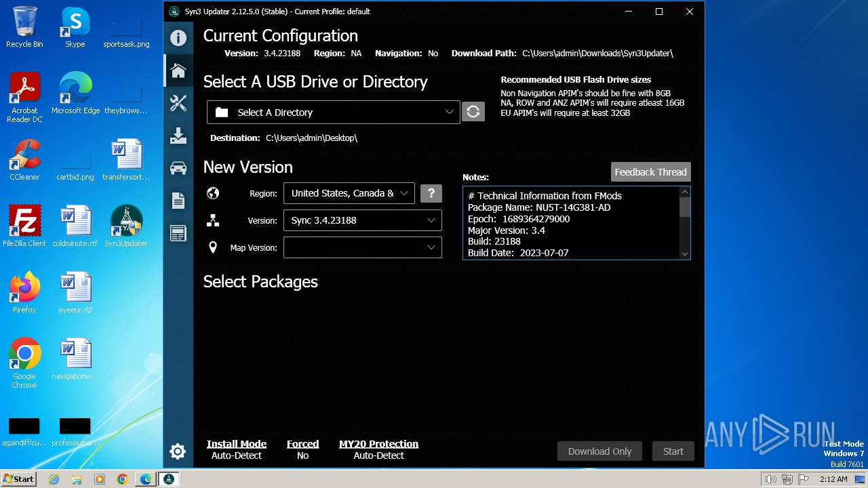This screenshot has width=868, height=488.
Task: Open the Map Version dropdown
Action: click(x=363, y=247)
